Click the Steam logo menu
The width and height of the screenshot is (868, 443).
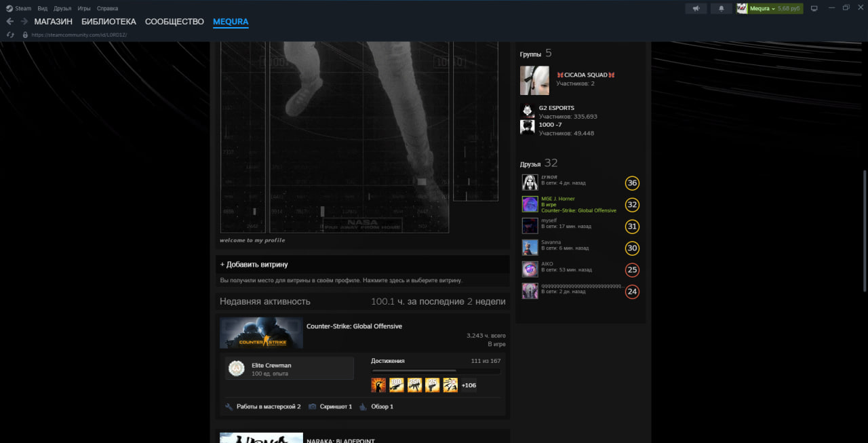18,8
